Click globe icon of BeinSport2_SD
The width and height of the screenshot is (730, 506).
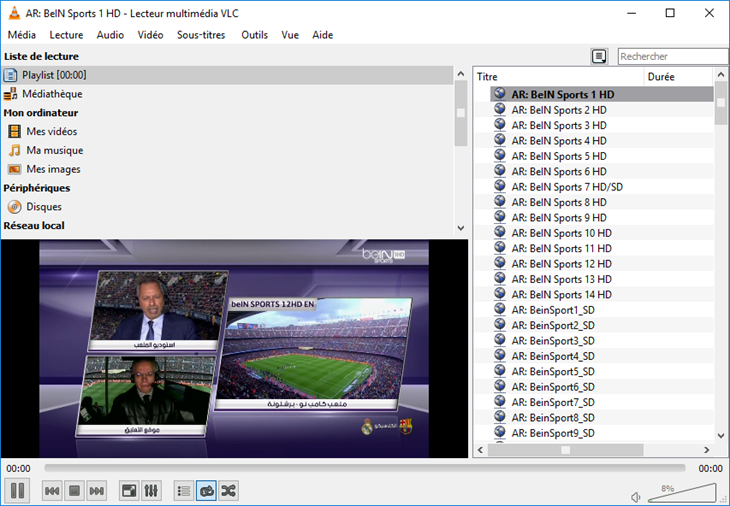tap(500, 324)
